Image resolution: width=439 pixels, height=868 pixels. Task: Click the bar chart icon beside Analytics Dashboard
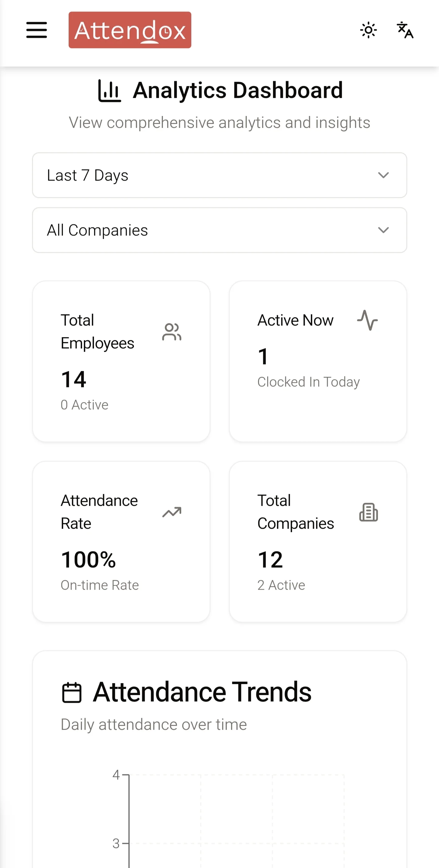[x=109, y=91]
